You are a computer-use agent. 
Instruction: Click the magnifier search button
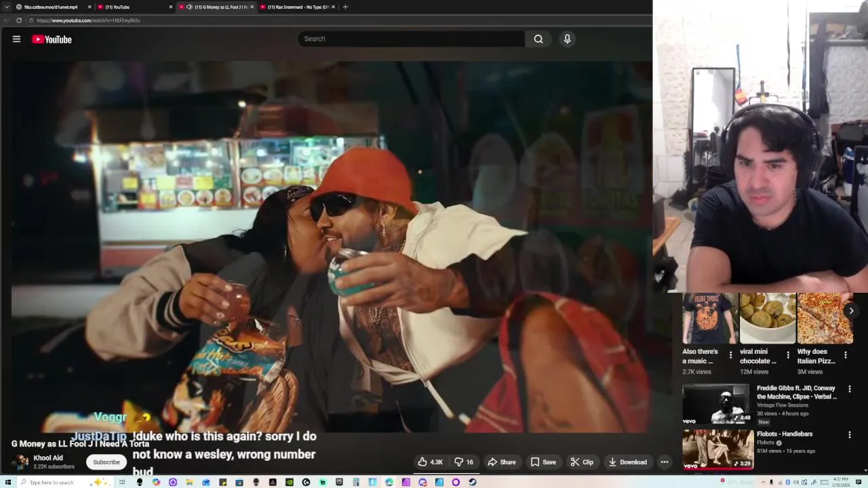pyautogui.click(x=538, y=39)
